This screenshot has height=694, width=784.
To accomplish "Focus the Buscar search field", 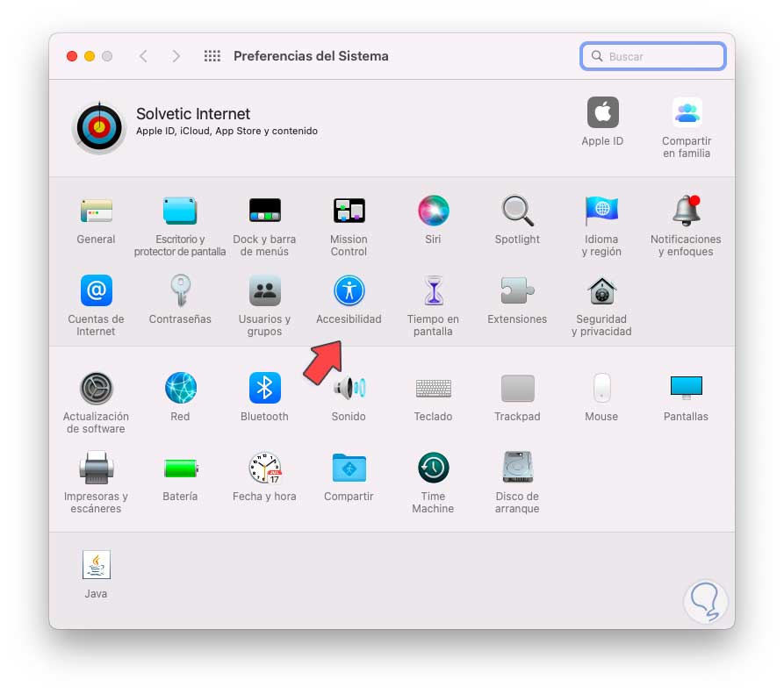I will tap(653, 56).
